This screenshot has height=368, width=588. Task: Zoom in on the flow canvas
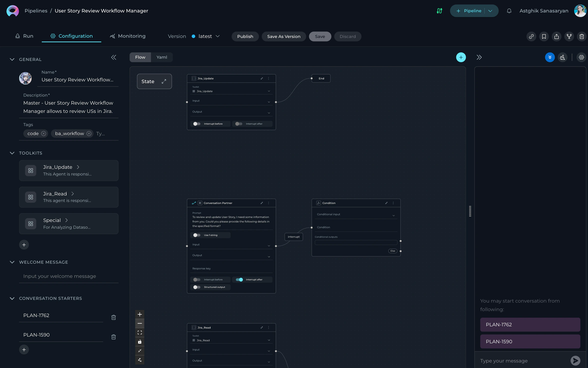140,314
